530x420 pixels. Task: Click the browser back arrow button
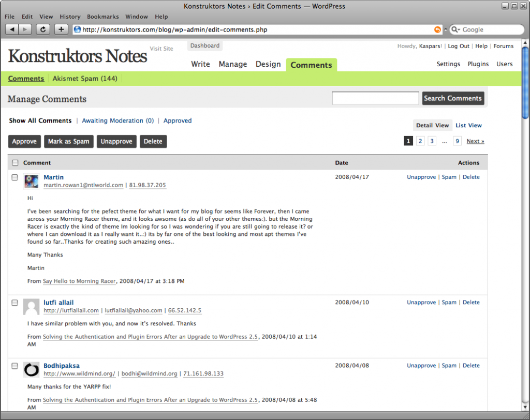(12, 29)
